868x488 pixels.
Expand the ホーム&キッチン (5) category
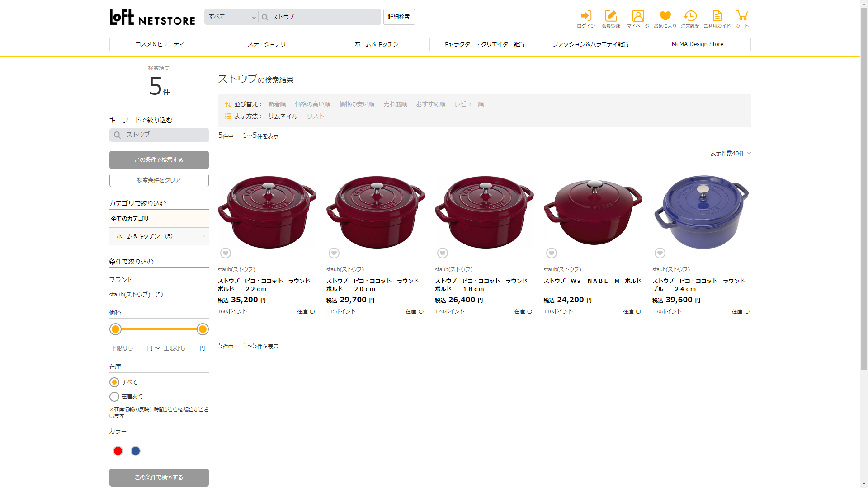click(159, 236)
